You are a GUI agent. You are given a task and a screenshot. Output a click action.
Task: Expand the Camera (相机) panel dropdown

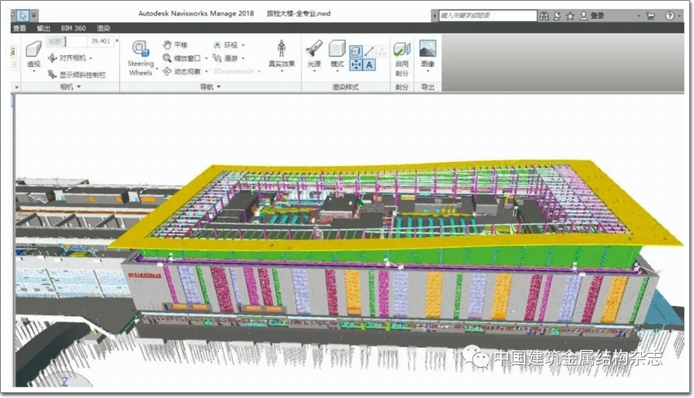click(x=71, y=87)
